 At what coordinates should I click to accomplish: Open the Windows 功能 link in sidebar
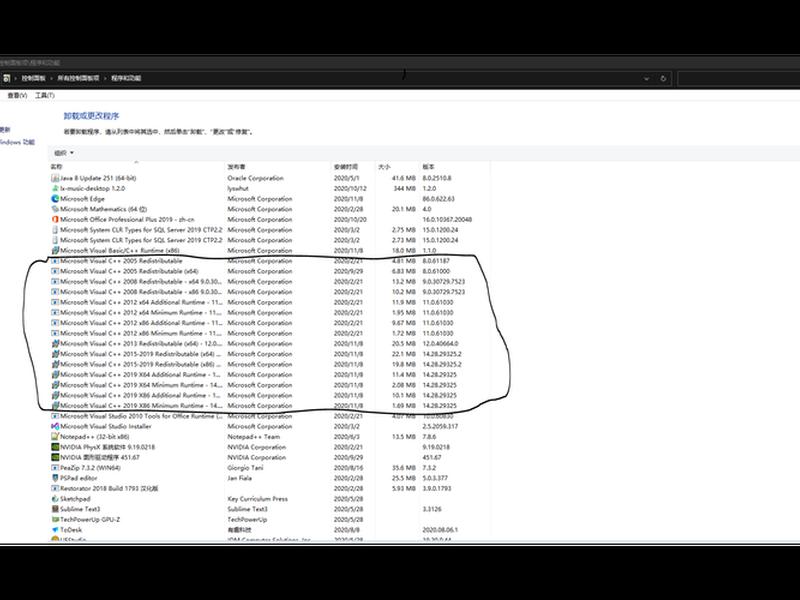[17, 142]
